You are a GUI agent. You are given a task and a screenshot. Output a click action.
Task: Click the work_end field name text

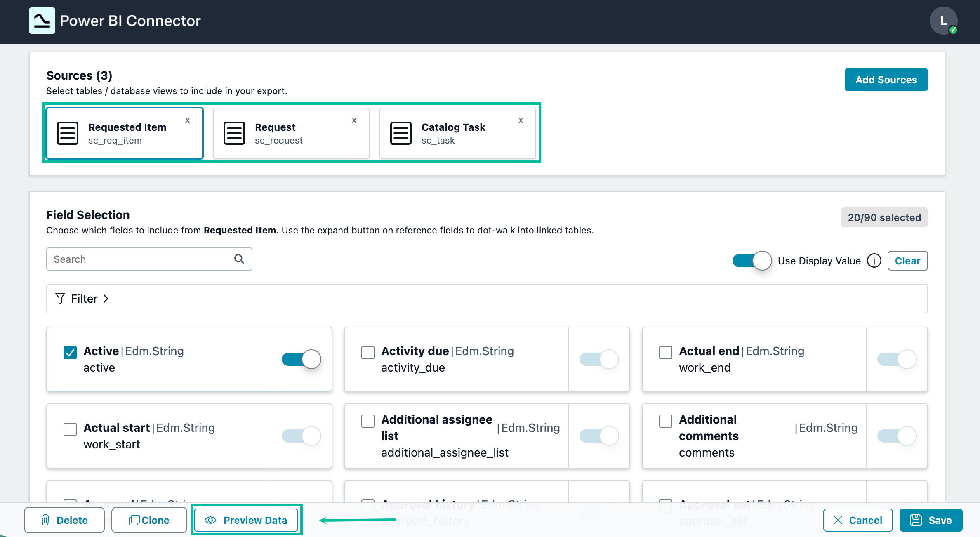704,367
